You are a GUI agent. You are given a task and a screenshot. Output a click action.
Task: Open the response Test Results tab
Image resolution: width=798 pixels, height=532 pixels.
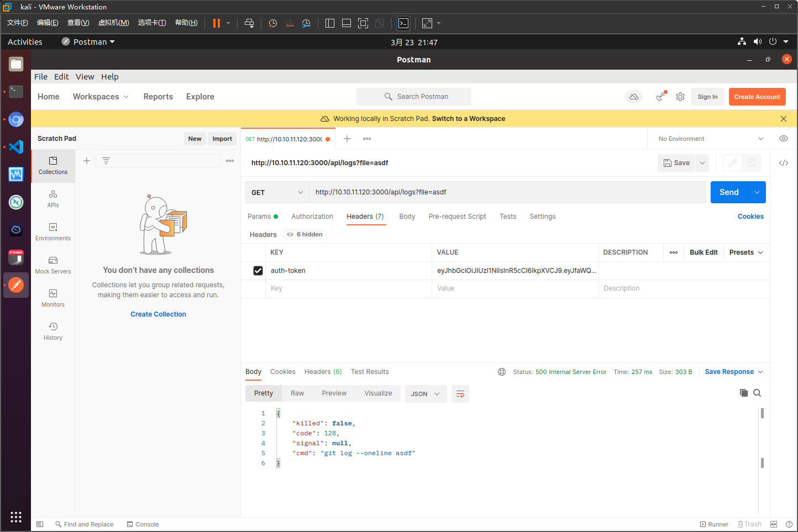370,372
